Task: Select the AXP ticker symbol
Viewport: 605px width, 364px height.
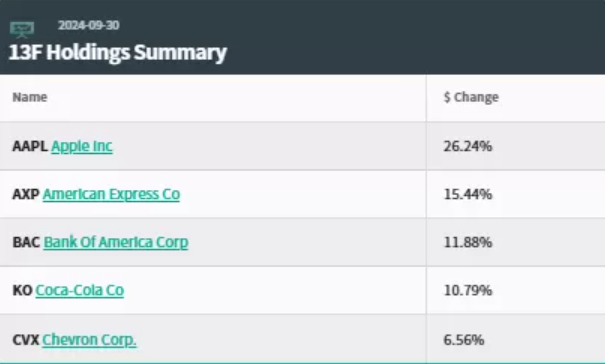Action: [26, 194]
